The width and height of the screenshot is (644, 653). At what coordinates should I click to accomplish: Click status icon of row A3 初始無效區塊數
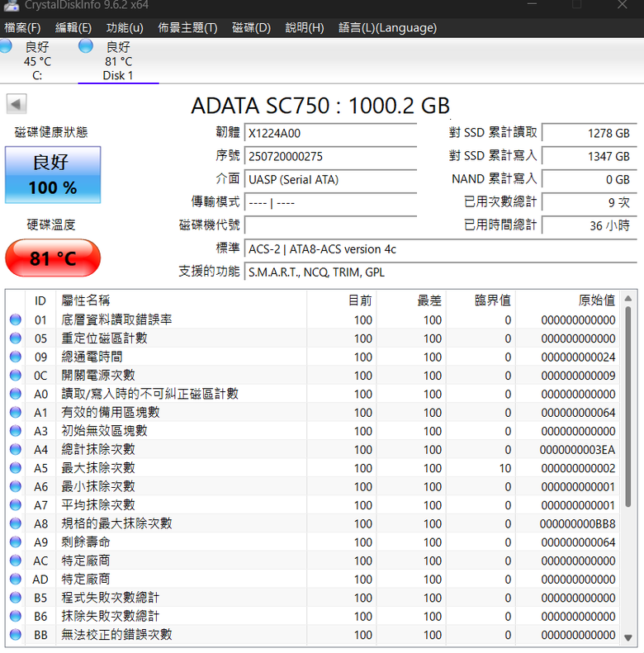point(16,431)
